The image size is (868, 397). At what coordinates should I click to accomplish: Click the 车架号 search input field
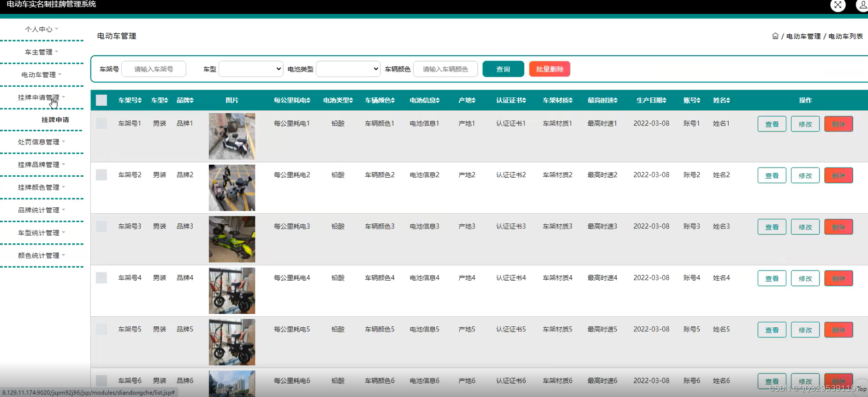point(154,69)
